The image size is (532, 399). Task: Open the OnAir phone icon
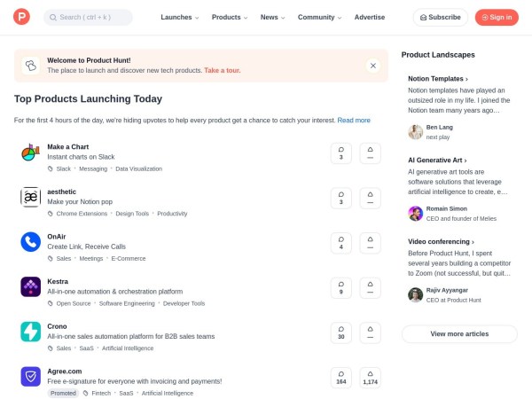pyautogui.click(x=31, y=242)
